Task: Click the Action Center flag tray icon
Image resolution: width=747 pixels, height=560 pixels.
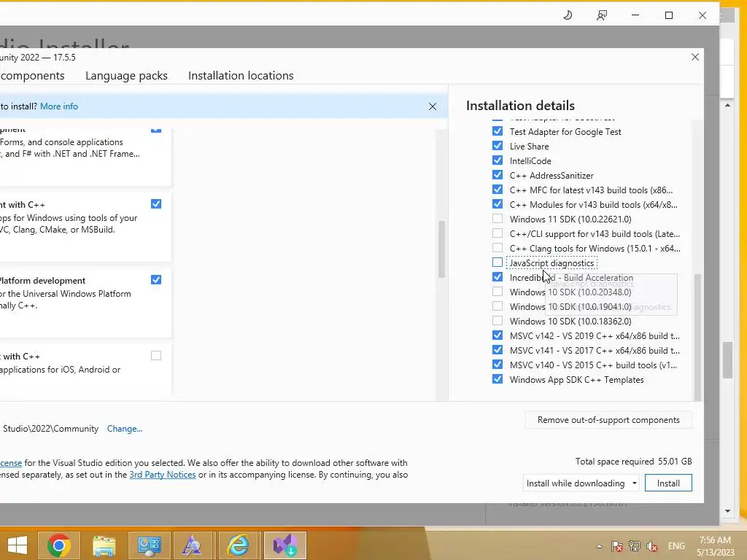Action: coord(617,546)
